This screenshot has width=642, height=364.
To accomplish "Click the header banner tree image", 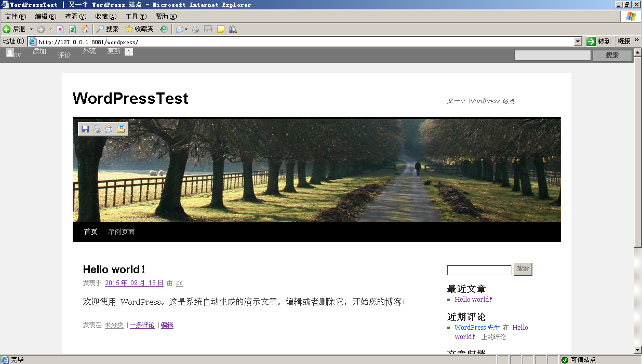I will pyautogui.click(x=317, y=170).
